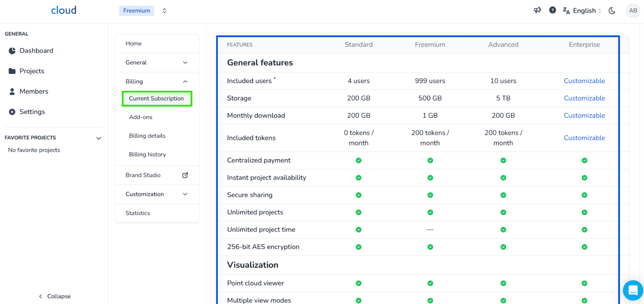This screenshot has width=644, height=304.
Task: Click Customizable link in Storage row
Action: pos(584,98)
